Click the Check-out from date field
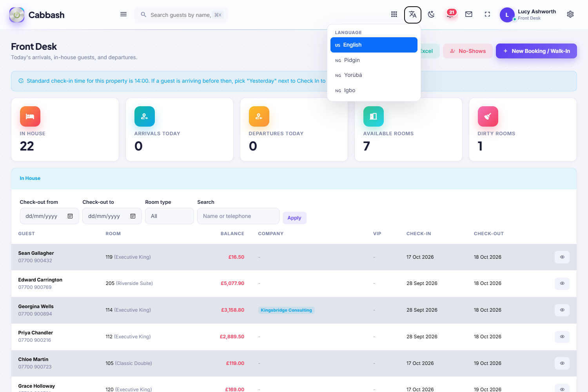 pyautogui.click(x=49, y=216)
